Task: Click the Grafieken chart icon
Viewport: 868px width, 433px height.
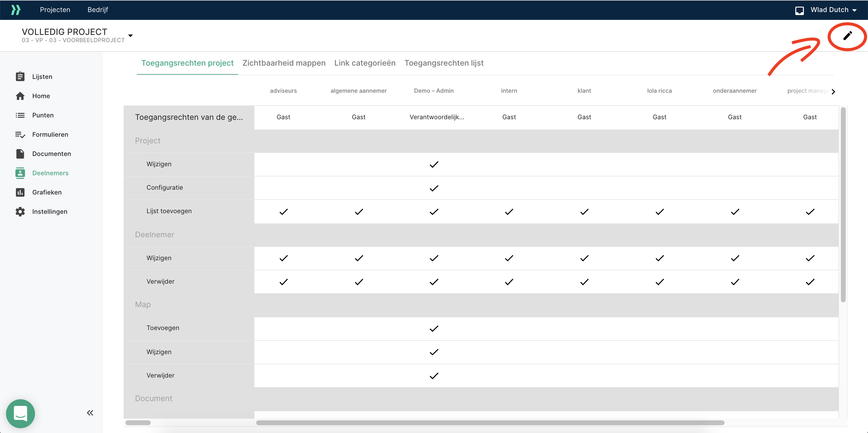Action: tap(20, 192)
